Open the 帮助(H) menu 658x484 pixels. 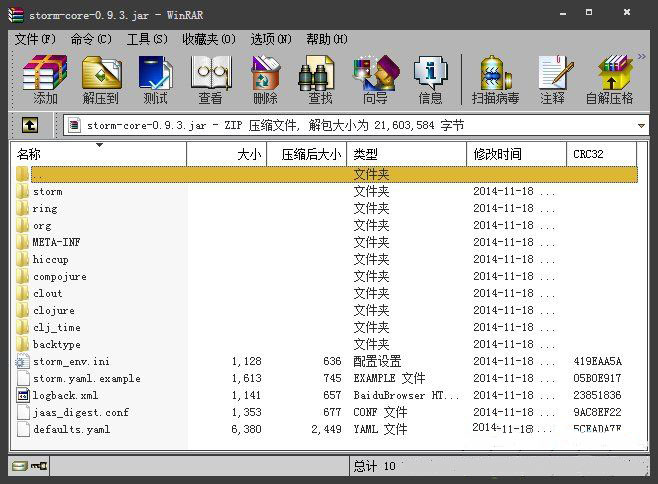[326, 39]
